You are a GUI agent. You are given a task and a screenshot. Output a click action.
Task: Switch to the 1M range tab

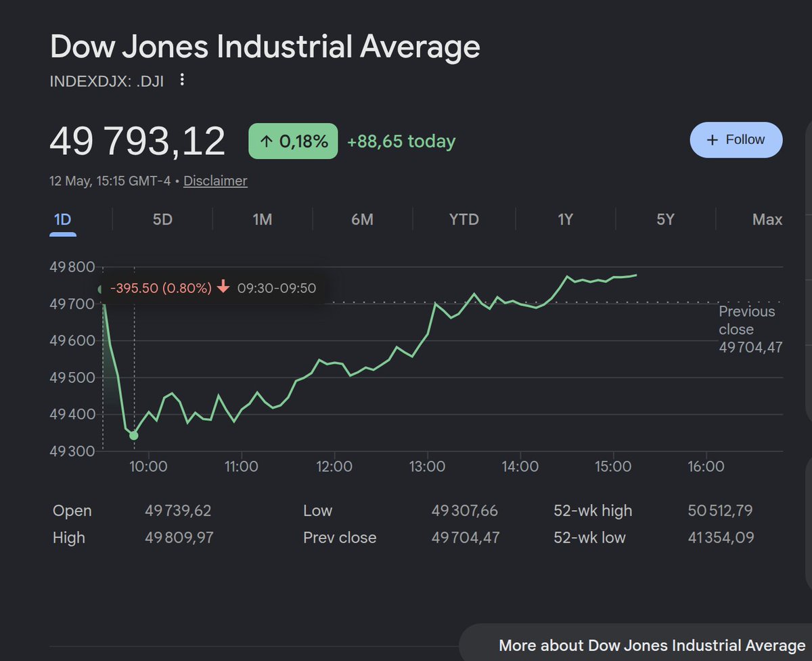(x=263, y=219)
